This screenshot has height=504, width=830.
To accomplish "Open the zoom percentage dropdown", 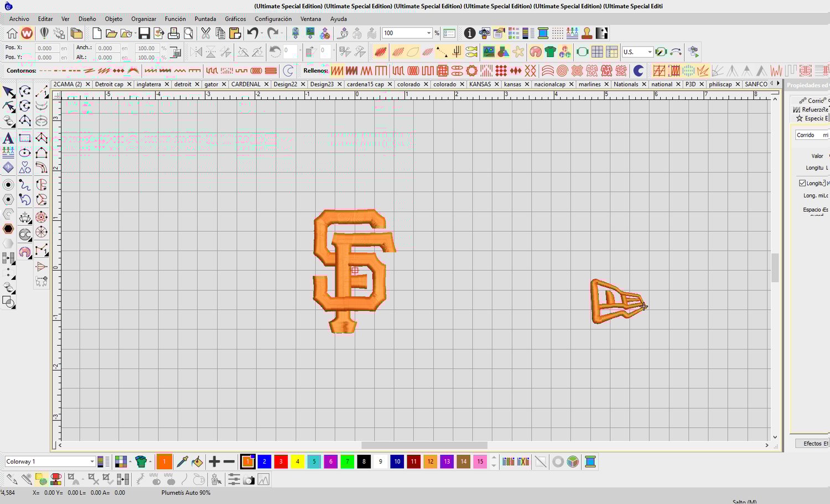I will click(428, 33).
